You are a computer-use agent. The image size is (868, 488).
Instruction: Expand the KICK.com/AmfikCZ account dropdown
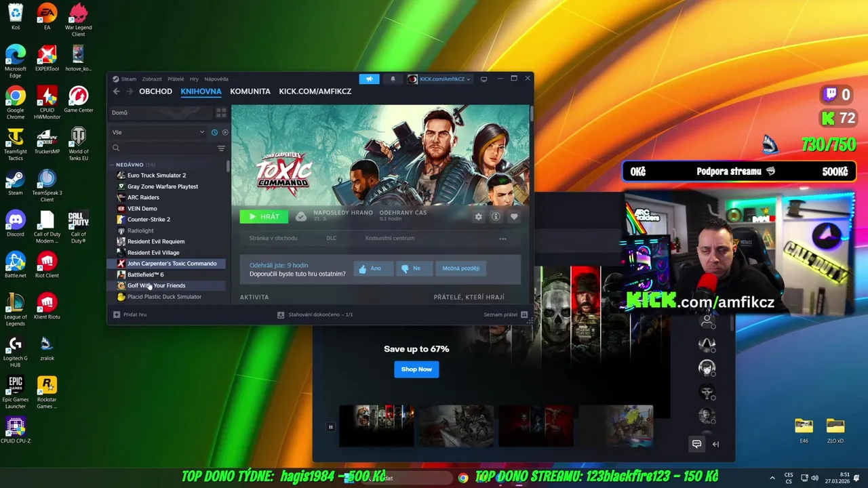click(x=439, y=79)
